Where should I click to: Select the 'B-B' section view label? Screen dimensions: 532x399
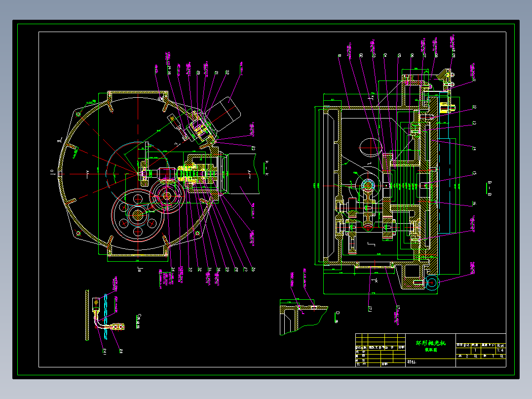490,189
